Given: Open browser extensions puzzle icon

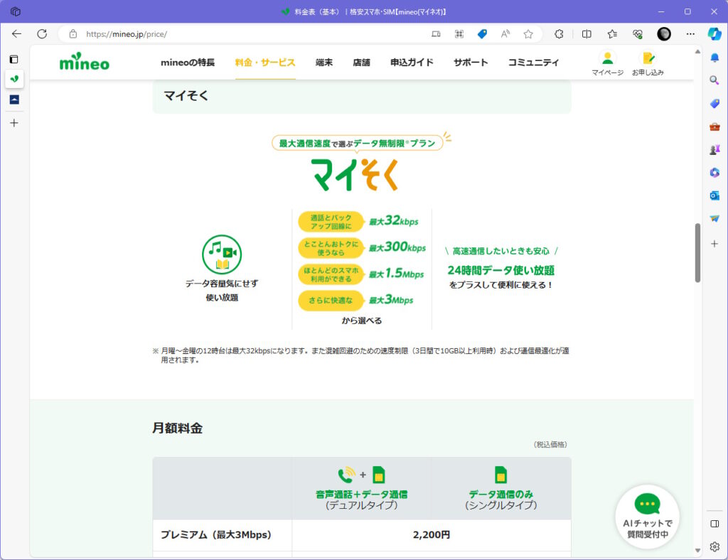Looking at the screenshot, I should point(559,34).
